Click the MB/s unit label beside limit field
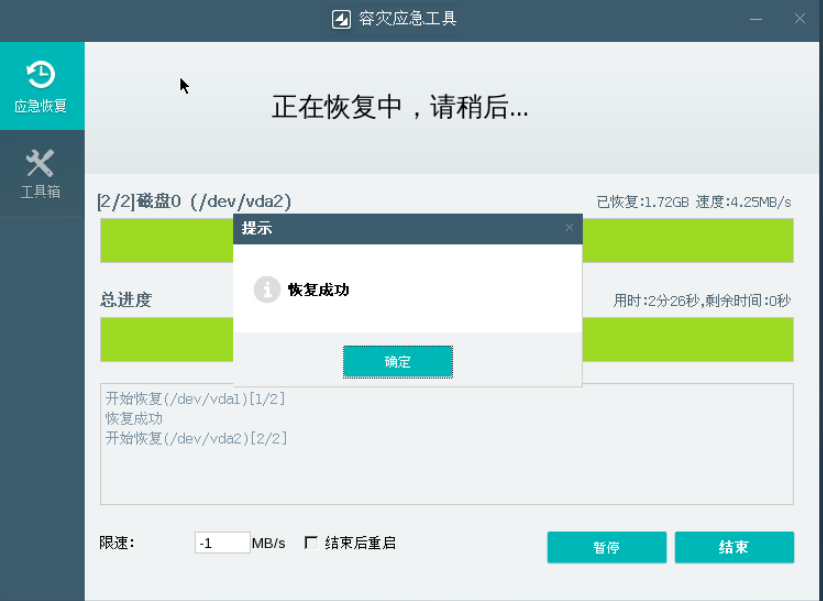This screenshot has height=601, width=823. (270, 541)
